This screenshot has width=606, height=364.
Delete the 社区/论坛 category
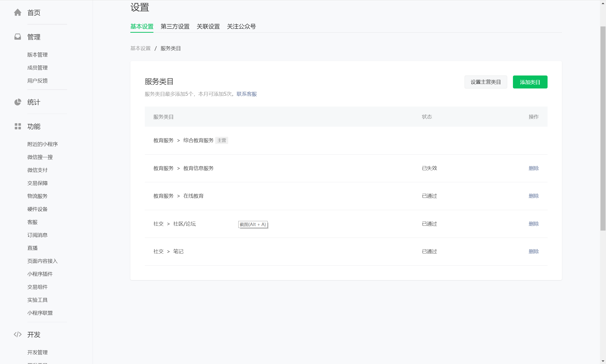tap(534, 224)
